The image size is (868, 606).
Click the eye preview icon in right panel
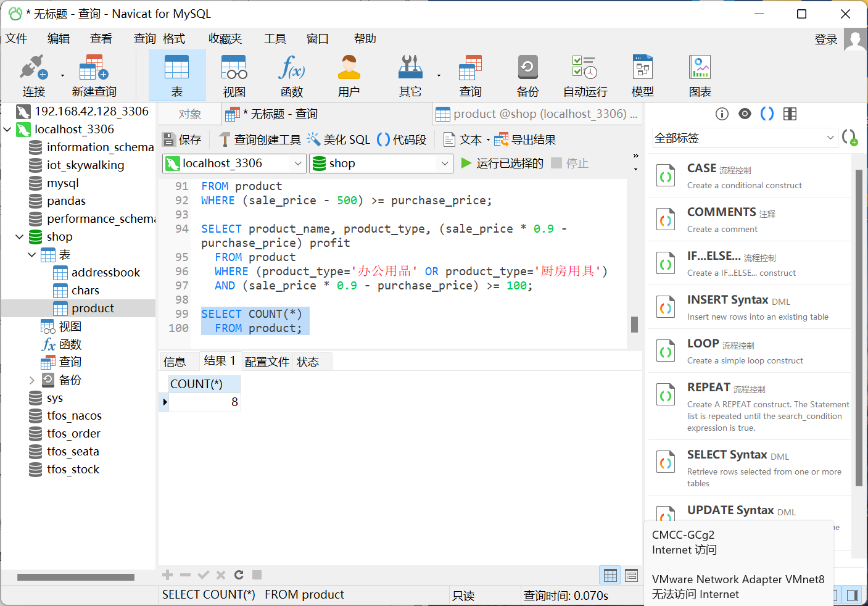(x=745, y=114)
